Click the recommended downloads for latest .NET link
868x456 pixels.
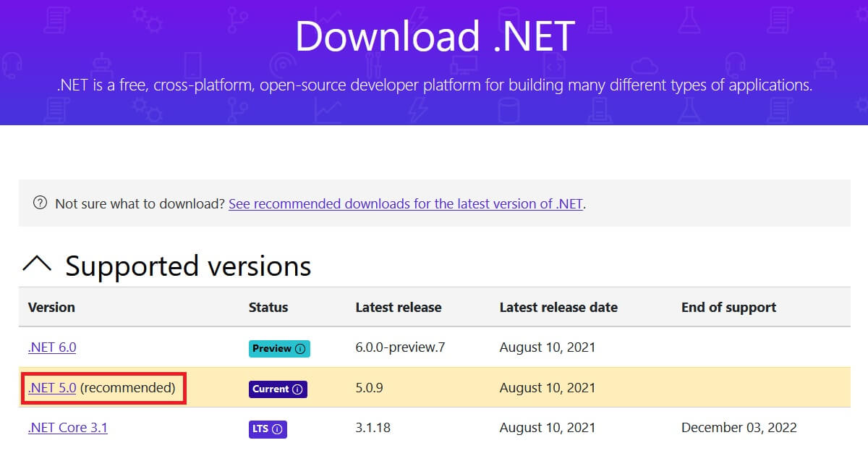[x=406, y=203]
